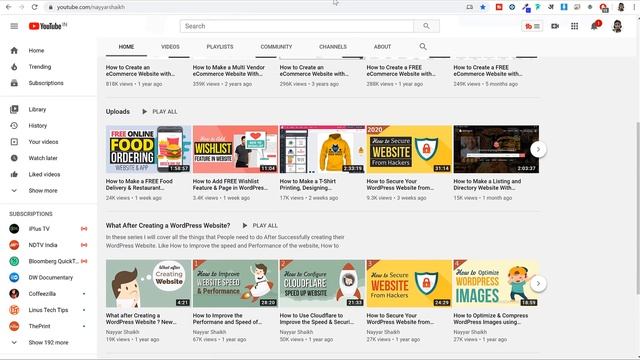The width and height of the screenshot is (640, 360).
Task: Open the notifications bell
Action: [x=595, y=26]
